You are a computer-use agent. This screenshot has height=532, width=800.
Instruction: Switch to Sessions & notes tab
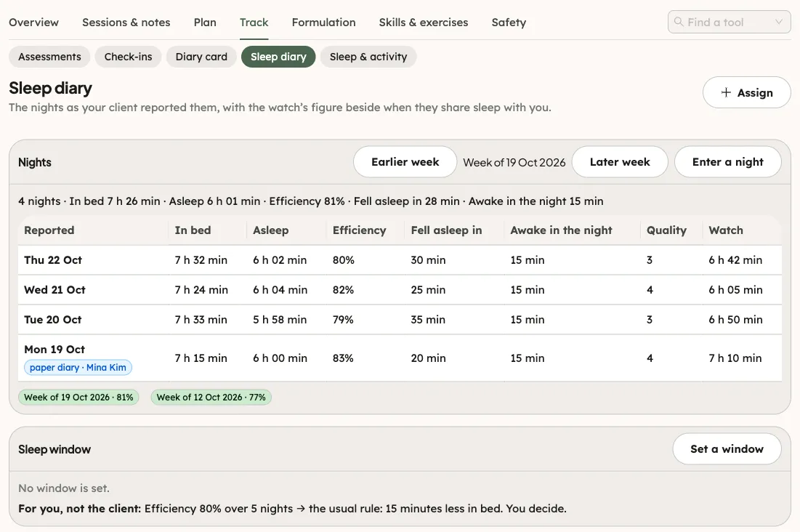(x=126, y=23)
